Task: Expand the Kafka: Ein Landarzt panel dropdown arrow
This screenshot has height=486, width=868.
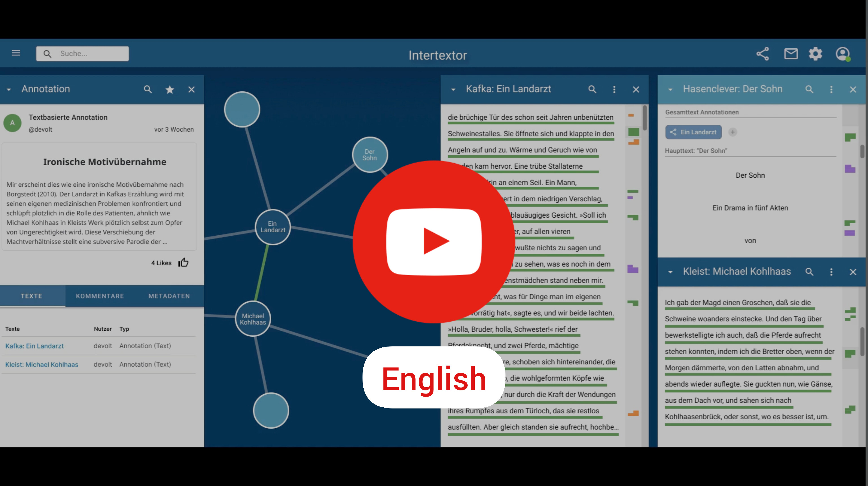Action: [453, 89]
